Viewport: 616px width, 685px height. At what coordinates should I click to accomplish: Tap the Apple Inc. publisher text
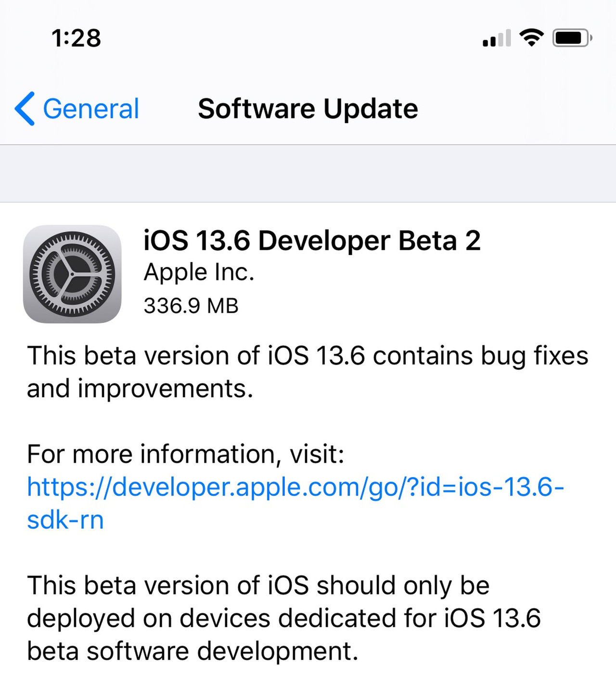199,273
